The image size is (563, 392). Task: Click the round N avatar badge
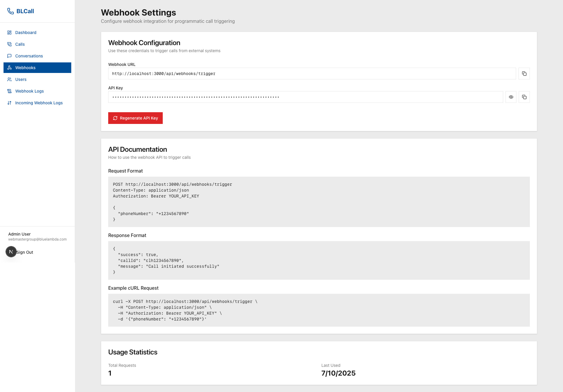coord(11,252)
